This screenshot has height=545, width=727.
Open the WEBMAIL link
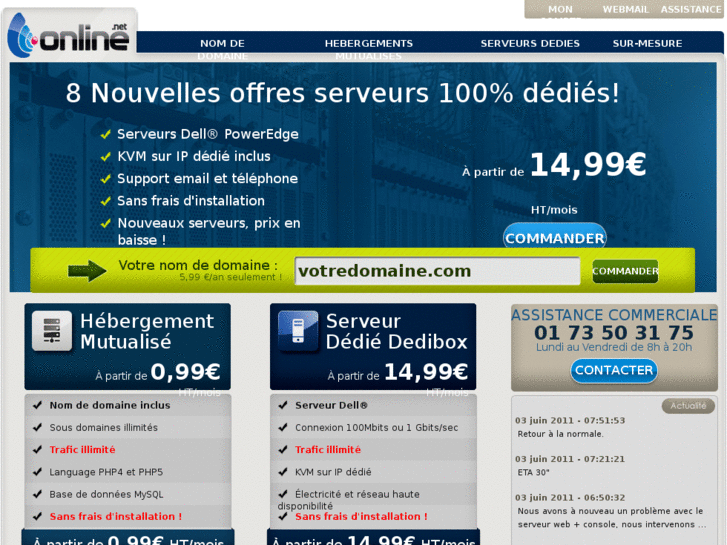(625, 9)
